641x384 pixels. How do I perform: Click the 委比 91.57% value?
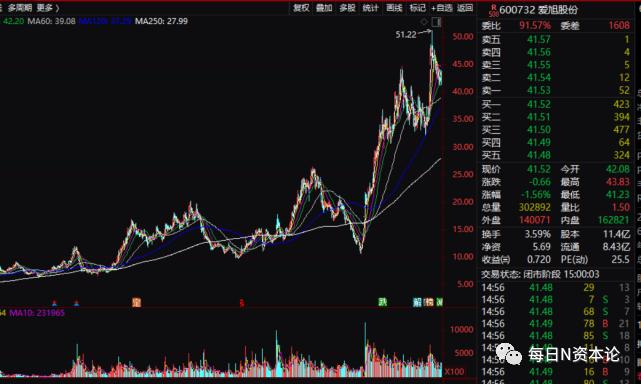click(535, 26)
